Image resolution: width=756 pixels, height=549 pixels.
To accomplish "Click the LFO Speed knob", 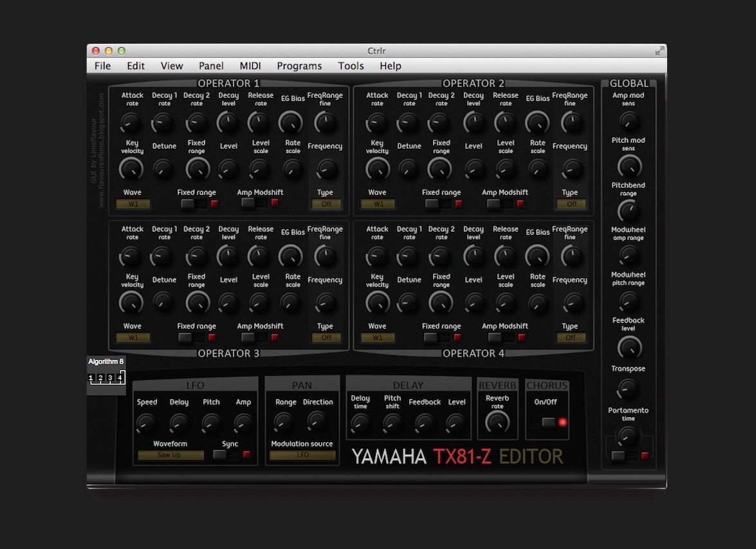I will coord(147,423).
